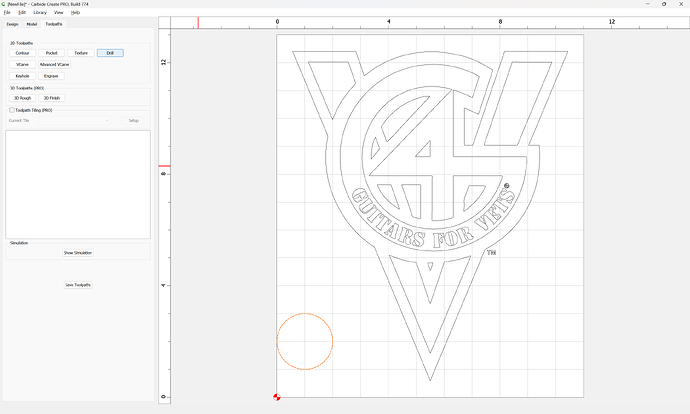
Task: Click the 3D Rough button
Action: tap(22, 98)
